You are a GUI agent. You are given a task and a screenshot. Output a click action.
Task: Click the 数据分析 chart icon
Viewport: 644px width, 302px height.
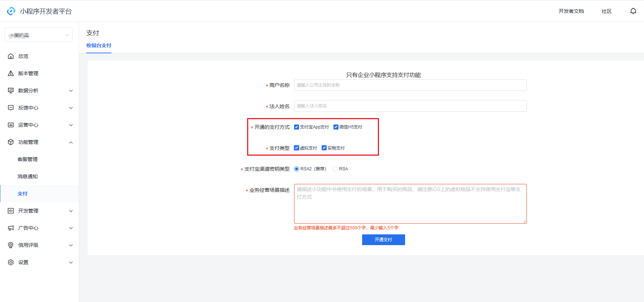[11, 91]
